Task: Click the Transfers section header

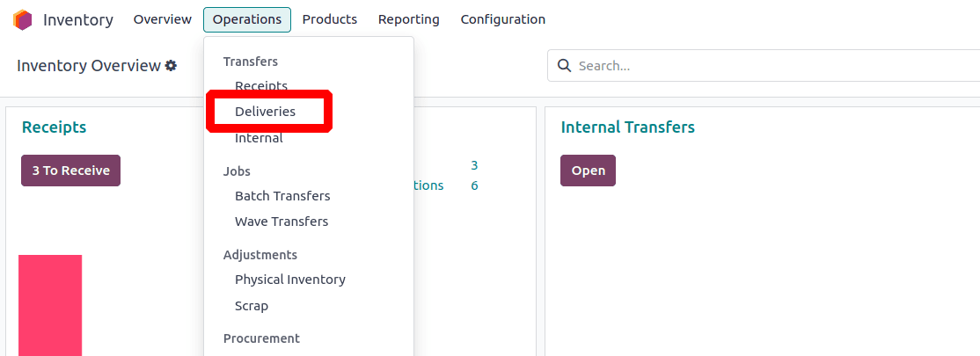Action: coord(251,62)
